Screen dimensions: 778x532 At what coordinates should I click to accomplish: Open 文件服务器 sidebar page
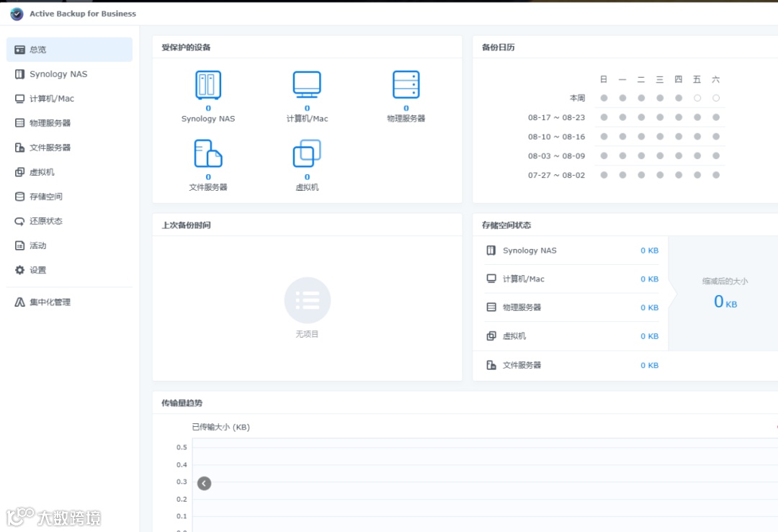click(x=69, y=148)
